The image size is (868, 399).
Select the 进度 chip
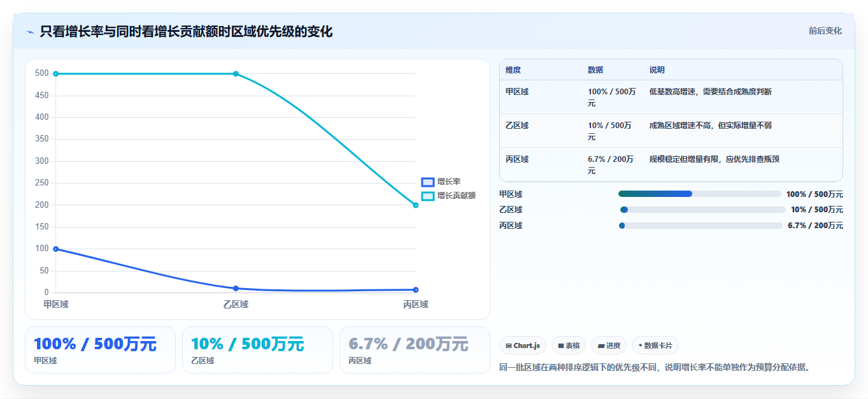[x=609, y=345]
